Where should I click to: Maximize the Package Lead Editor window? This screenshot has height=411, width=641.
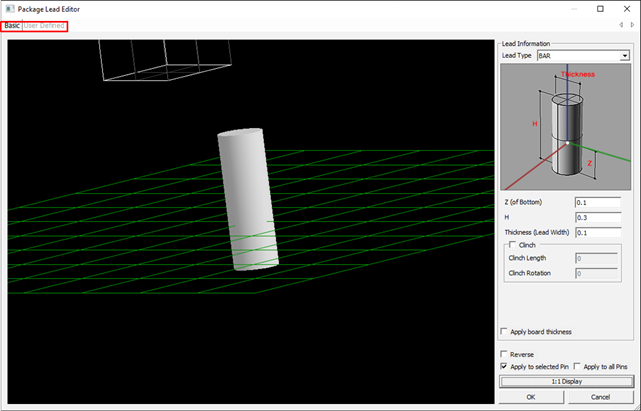pos(600,9)
